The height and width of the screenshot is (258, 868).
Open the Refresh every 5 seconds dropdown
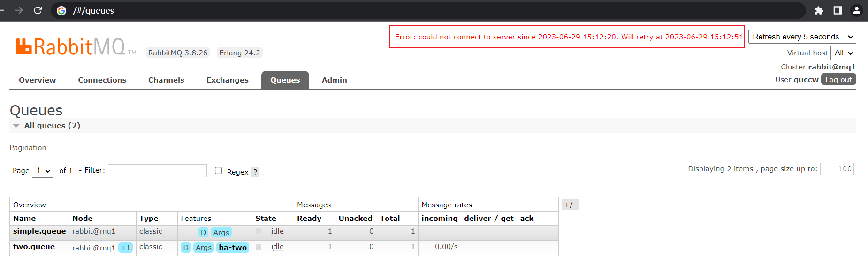pos(802,37)
